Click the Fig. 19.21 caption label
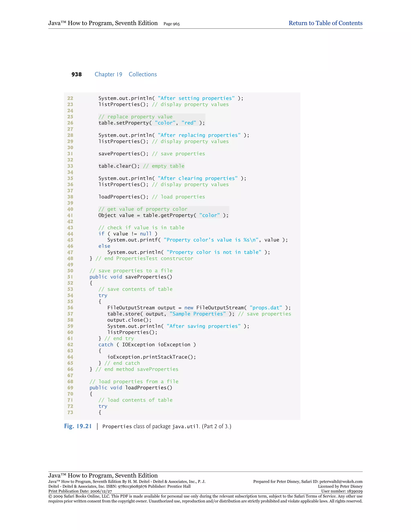The height and width of the screenshot is (532, 411). [78, 426]
